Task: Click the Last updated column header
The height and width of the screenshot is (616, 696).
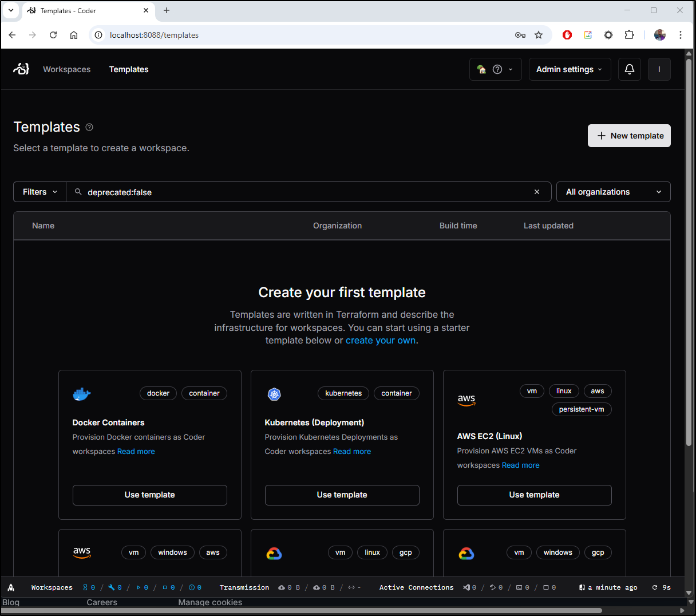Action: pyautogui.click(x=548, y=226)
